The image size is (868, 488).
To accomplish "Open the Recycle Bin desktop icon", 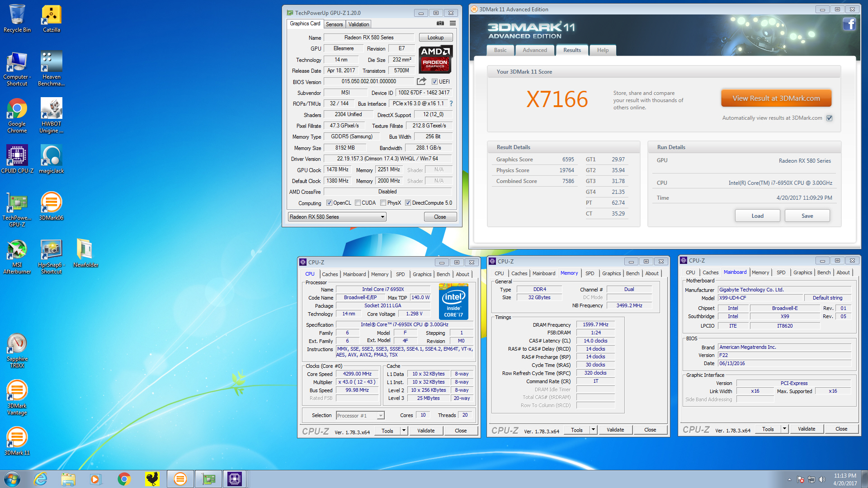I will [17, 18].
